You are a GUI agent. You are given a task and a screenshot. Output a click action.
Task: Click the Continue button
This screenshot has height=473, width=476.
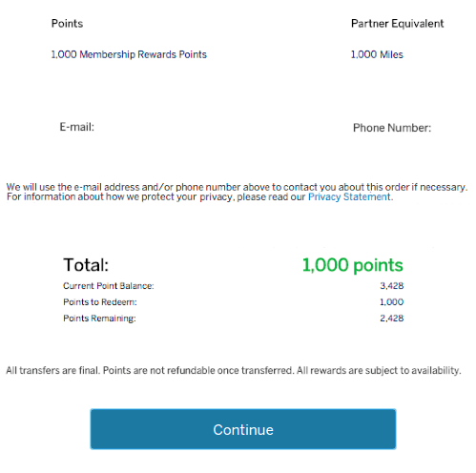pyautogui.click(x=243, y=429)
